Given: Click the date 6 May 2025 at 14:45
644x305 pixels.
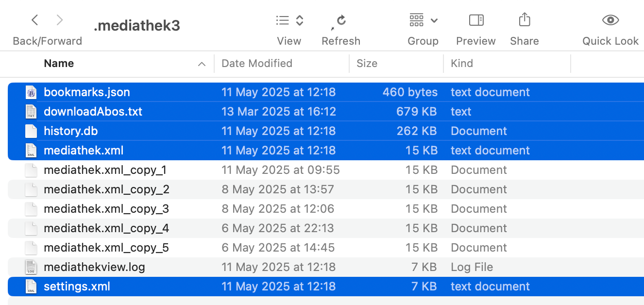Looking at the screenshot, I should pyautogui.click(x=278, y=248).
